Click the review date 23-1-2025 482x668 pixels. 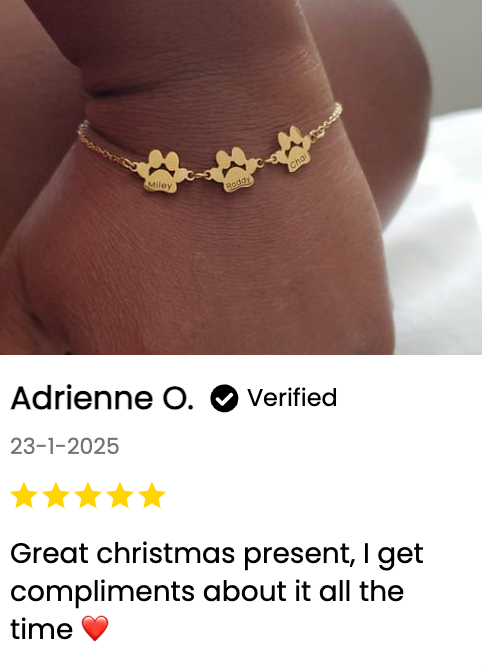[x=65, y=446]
